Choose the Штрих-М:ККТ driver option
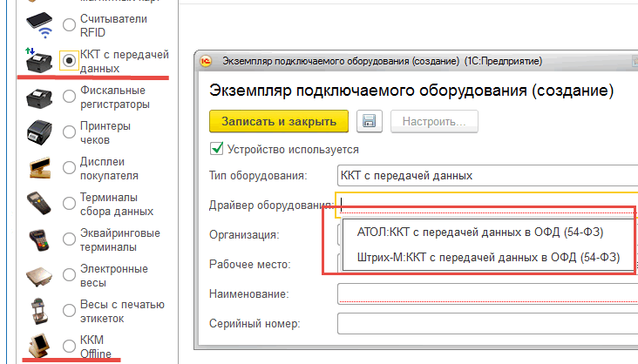Image resolution: width=638 pixels, height=364 pixels. (x=488, y=258)
